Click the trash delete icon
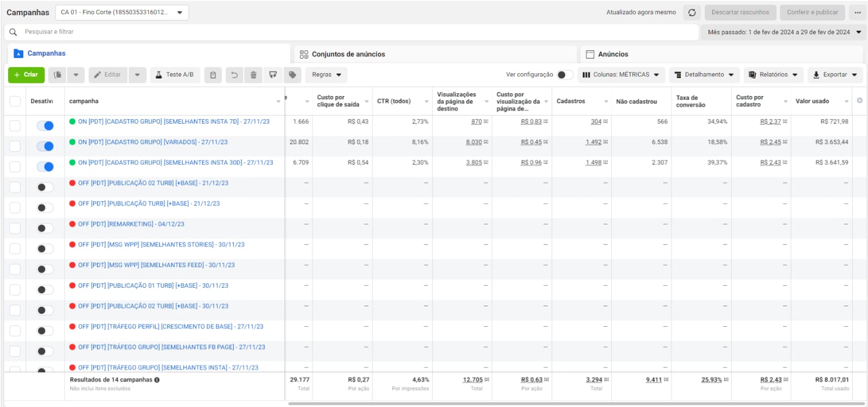This screenshot has width=868, height=407. (x=253, y=75)
